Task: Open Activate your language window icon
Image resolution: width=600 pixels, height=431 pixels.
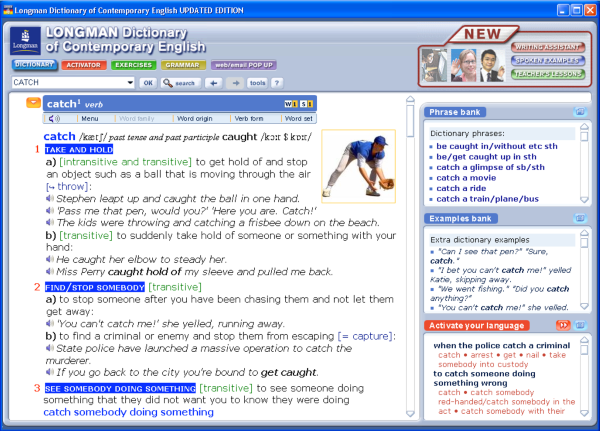Action: (x=580, y=325)
